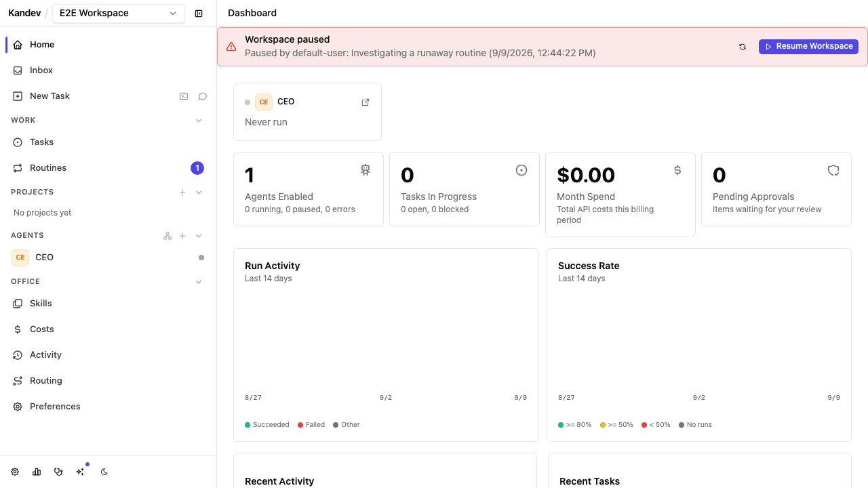868x488 pixels.
Task: Click the Resume Workspace button
Action: click(x=808, y=47)
